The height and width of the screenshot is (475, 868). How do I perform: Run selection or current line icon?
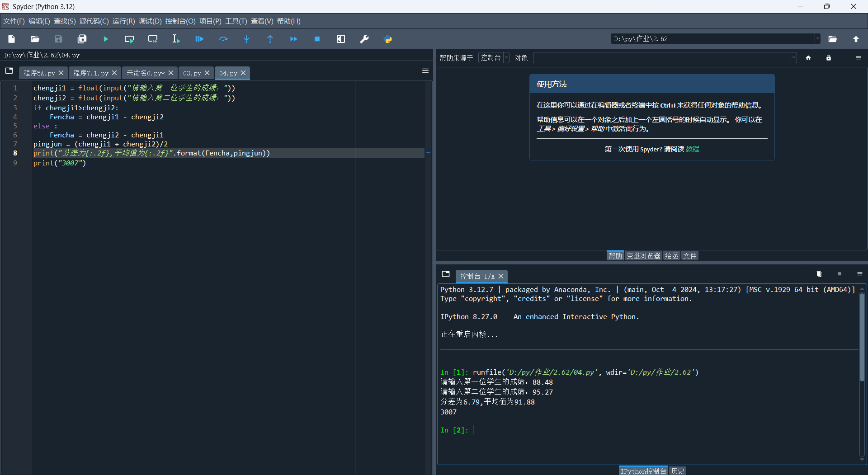[176, 39]
